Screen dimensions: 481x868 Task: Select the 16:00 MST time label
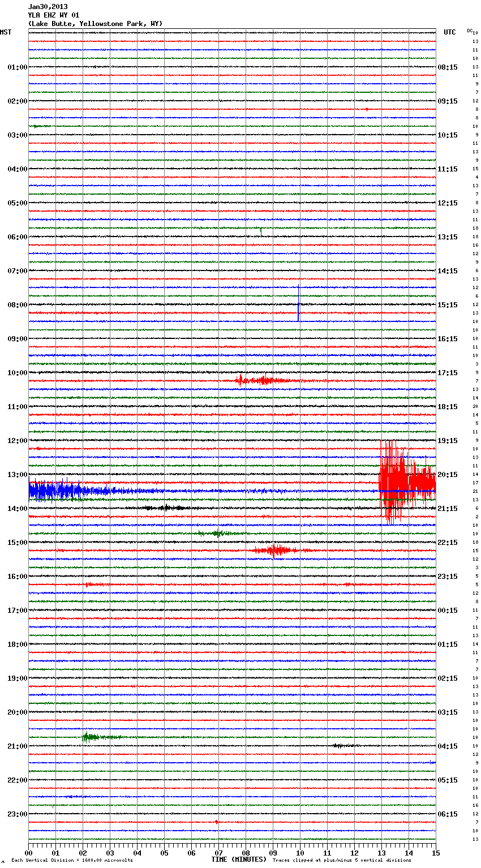[x=18, y=577]
